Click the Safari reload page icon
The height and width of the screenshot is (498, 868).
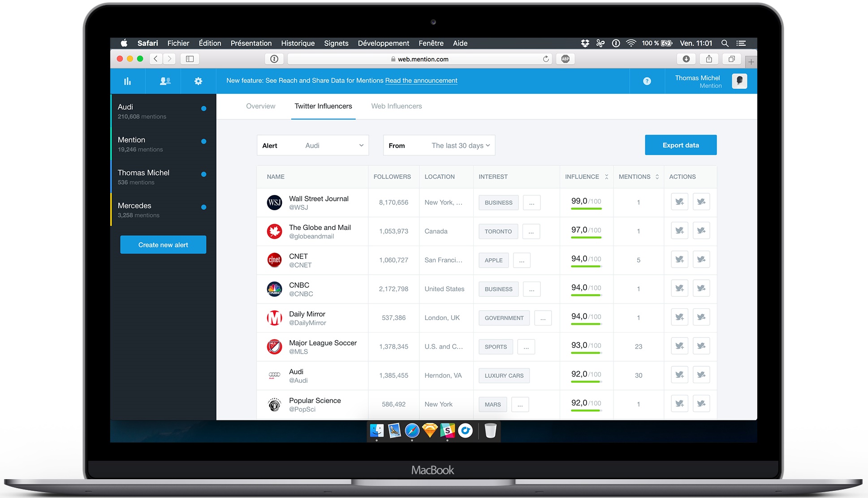546,59
